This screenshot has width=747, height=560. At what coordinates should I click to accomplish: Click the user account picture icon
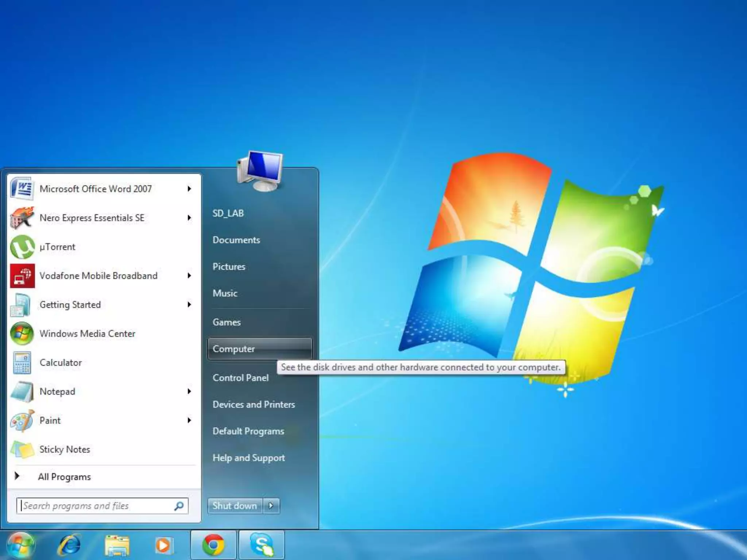(x=260, y=171)
